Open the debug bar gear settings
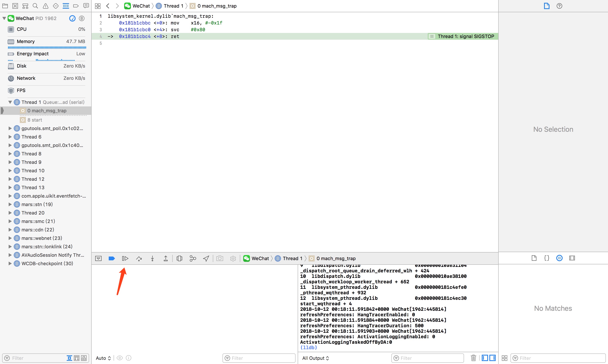The width and height of the screenshot is (608, 364). [x=233, y=258]
